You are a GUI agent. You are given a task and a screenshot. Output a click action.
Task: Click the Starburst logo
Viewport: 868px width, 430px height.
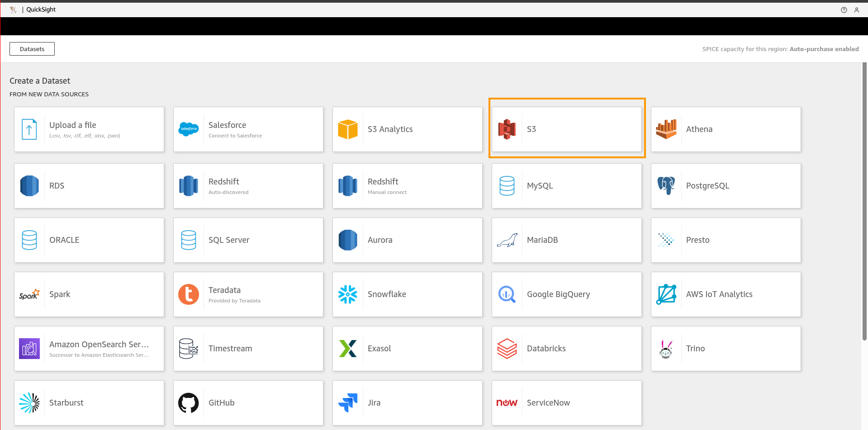29,403
